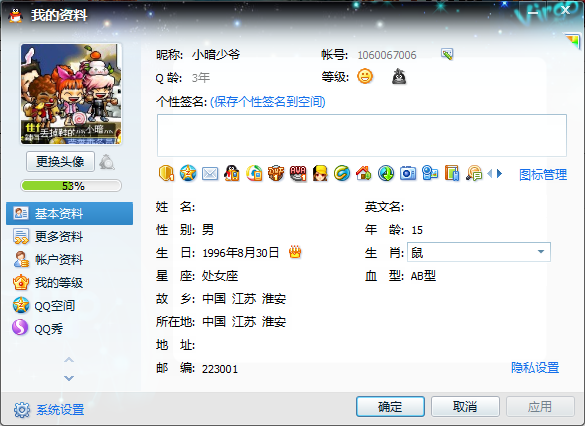Click the orange book with phone icon
Screen dimensions: 585x426
(452, 173)
